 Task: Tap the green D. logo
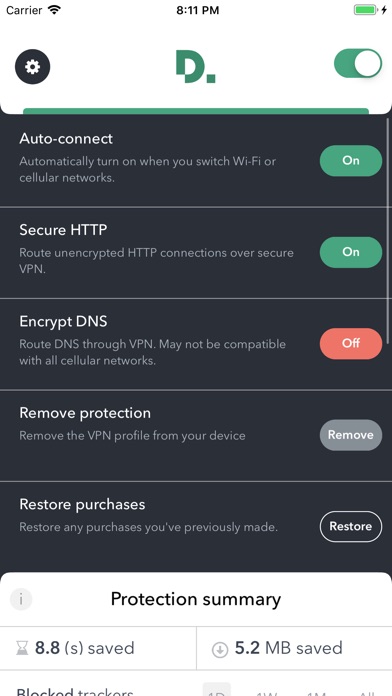pos(195,67)
